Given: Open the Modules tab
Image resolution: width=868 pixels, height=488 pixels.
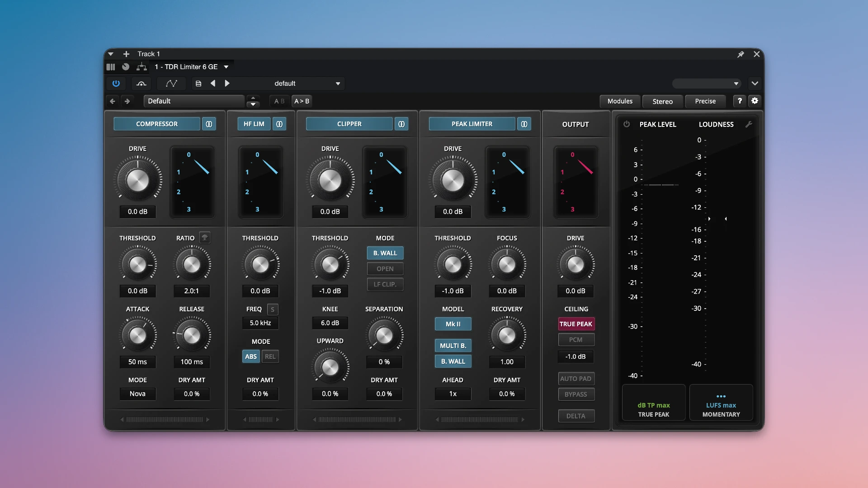Looking at the screenshot, I should pyautogui.click(x=620, y=101).
